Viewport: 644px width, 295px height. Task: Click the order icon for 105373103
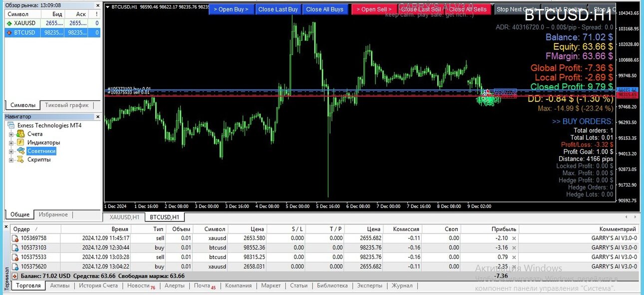click(15, 247)
